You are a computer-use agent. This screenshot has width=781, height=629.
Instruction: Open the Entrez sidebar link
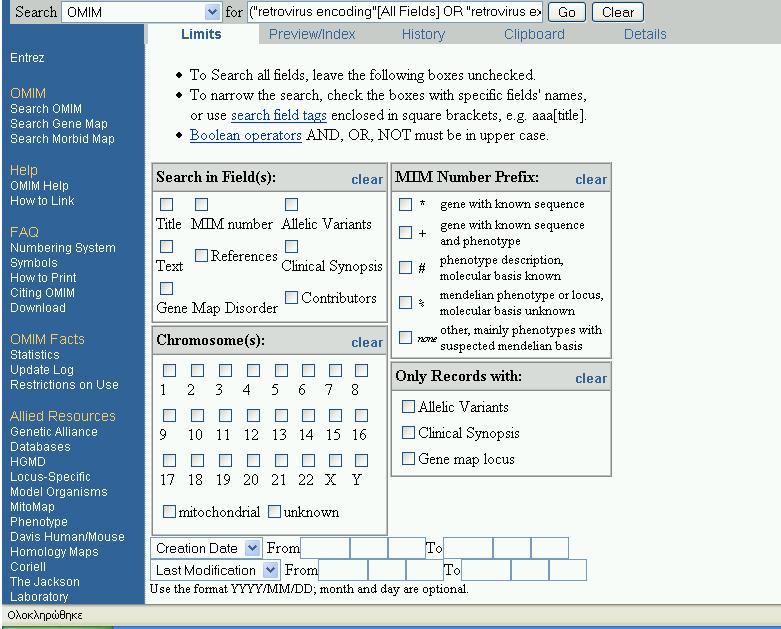27,58
